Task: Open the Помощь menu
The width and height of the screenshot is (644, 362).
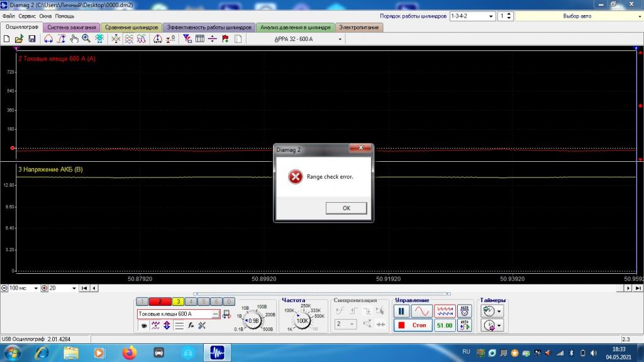Action: [65, 16]
